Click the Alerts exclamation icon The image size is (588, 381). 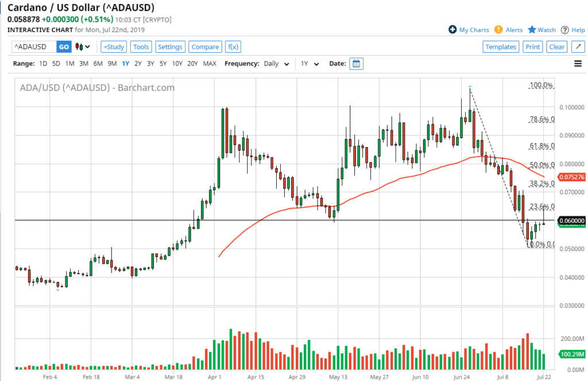[x=498, y=30]
